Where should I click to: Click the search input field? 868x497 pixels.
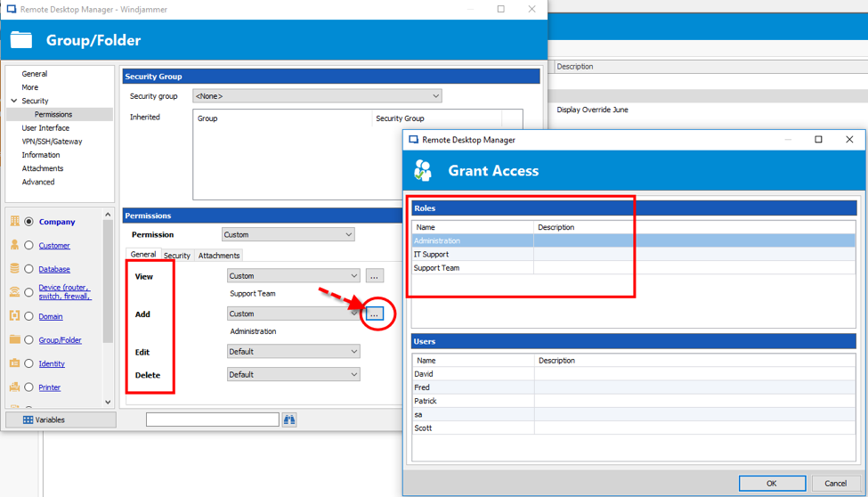tap(213, 420)
